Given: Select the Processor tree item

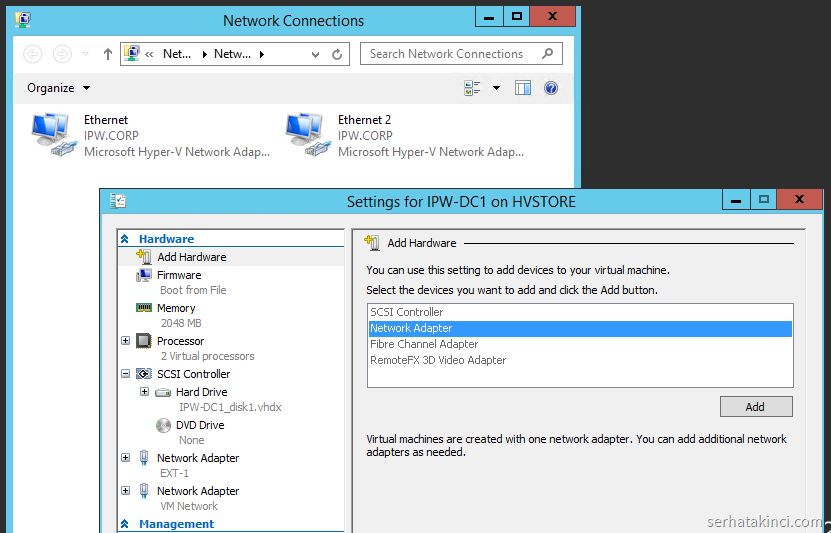Looking at the screenshot, I should click(180, 341).
